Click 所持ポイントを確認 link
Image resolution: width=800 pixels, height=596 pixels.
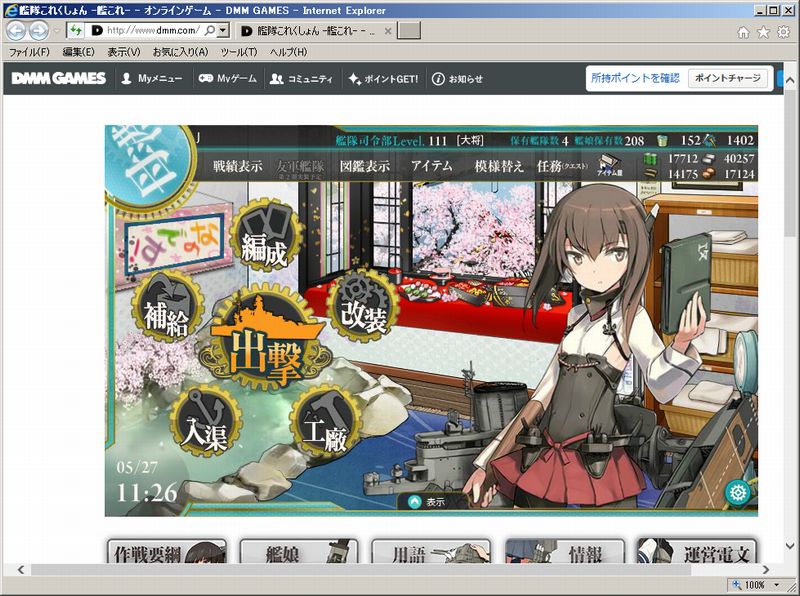click(x=635, y=78)
